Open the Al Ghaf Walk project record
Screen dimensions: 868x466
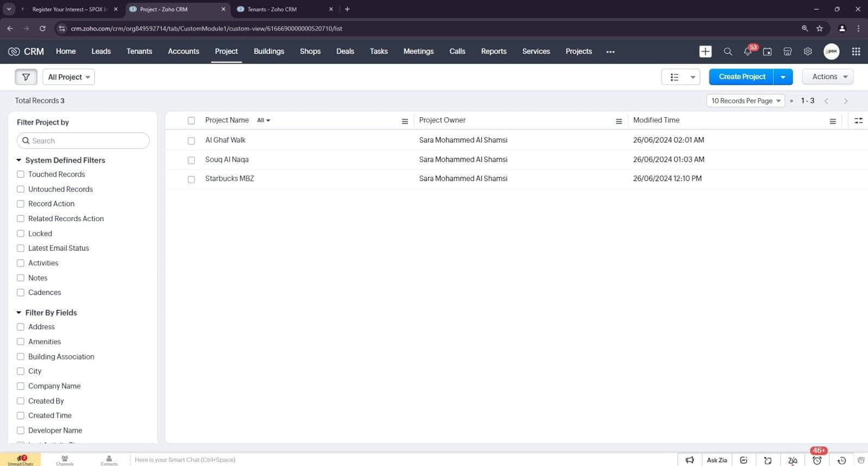click(225, 140)
